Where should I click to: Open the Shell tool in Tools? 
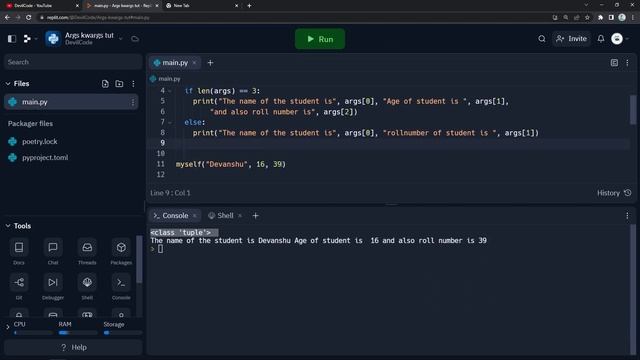[87, 287]
